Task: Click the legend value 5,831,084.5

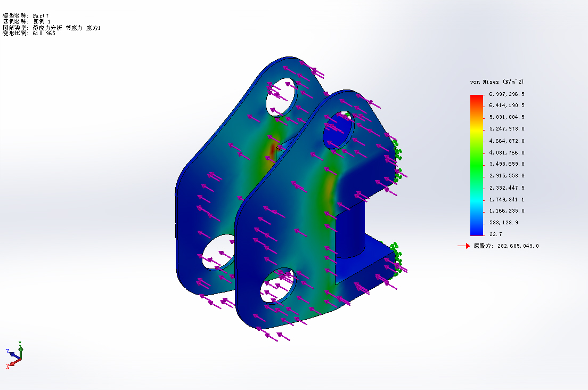Action: (x=507, y=117)
